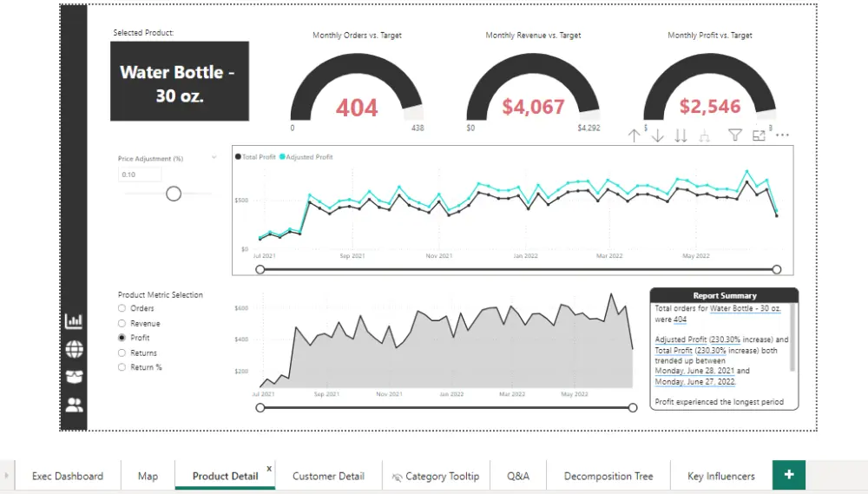
Task: Click the 'Water Bottle - 30 oz.' link in summary
Action: coord(745,308)
